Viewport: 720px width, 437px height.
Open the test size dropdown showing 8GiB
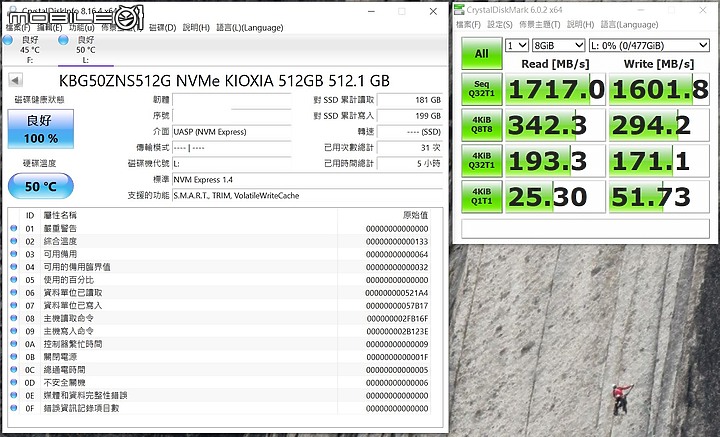click(558, 45)
